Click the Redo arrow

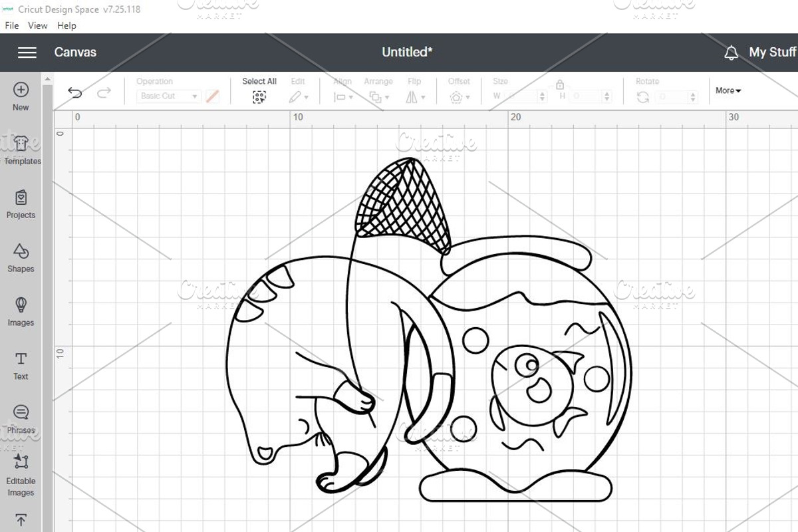(104, 92)
